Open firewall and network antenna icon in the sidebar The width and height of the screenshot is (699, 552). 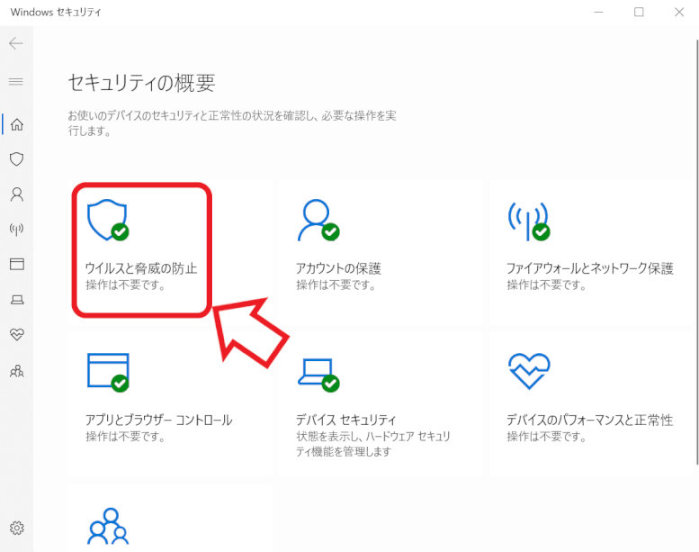[17, 229]
